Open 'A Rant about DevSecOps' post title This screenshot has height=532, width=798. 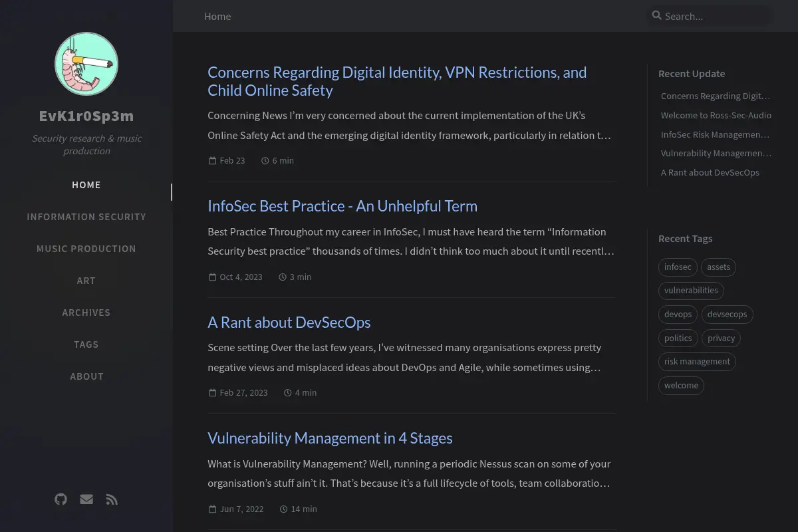coord(289,323)
